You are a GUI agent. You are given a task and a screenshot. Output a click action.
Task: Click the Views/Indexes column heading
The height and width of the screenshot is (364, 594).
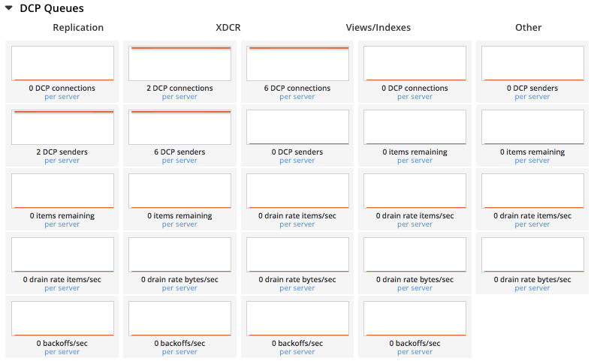[x=378, y=28]
